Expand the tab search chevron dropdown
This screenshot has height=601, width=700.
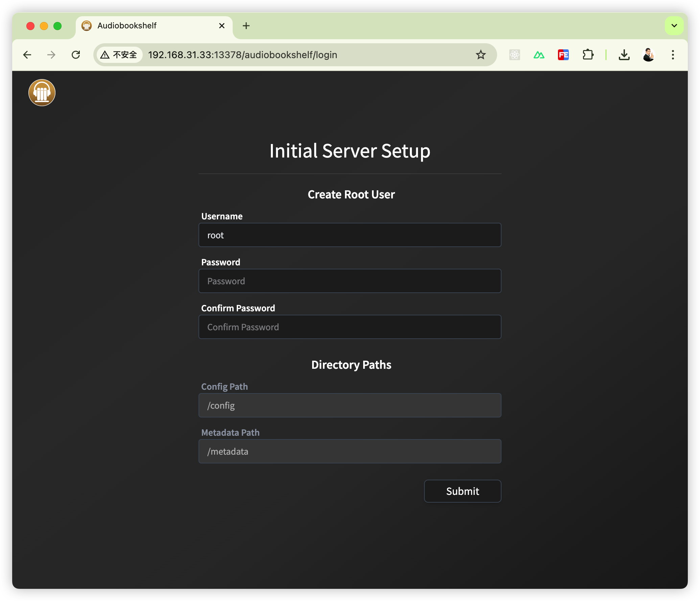(674, 26)
